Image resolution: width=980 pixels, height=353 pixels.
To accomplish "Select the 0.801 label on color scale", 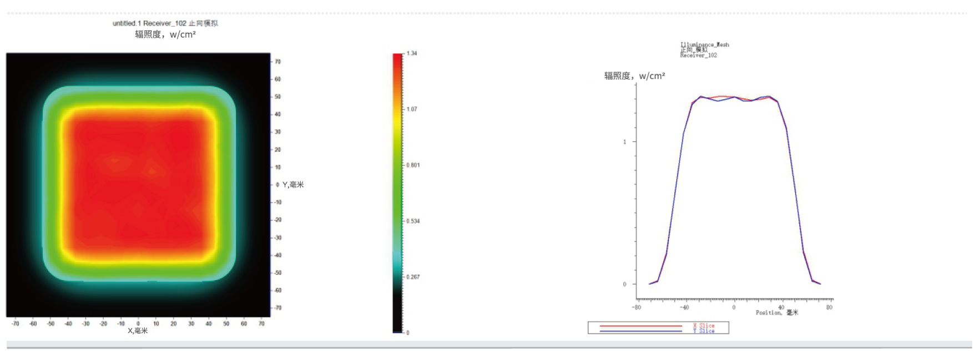I will [x=412, y=165].
